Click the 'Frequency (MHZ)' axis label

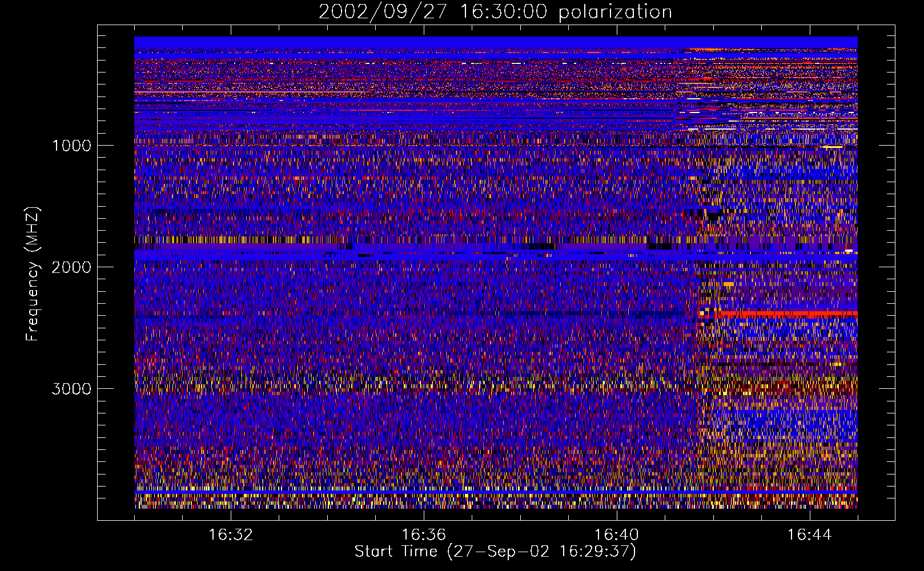pos(33,274)
